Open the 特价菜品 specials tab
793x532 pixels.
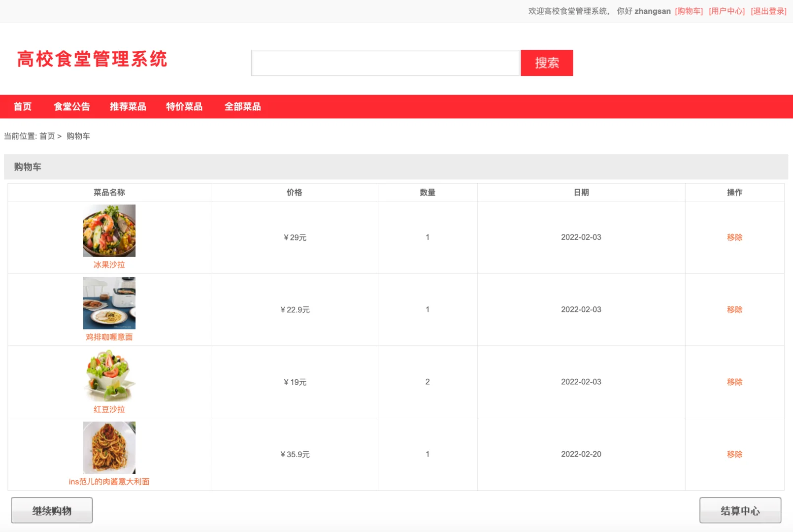click(184, 106)
